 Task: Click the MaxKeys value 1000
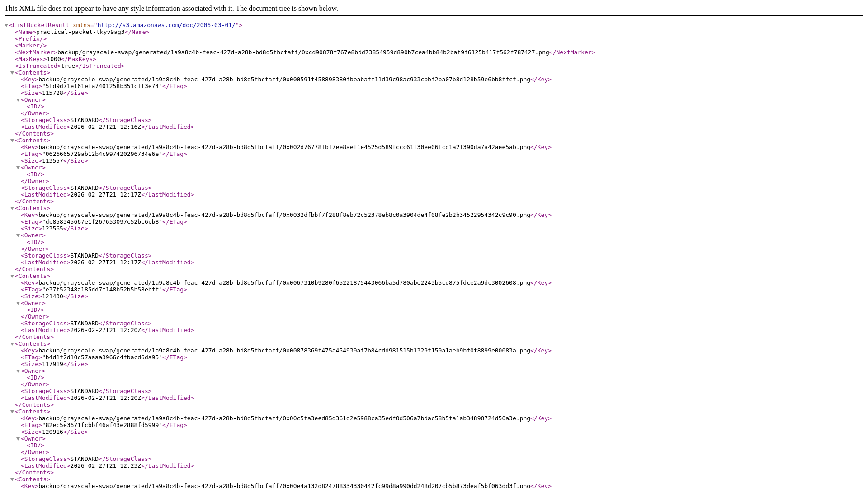pyautogui.click(x=54, y=59)
